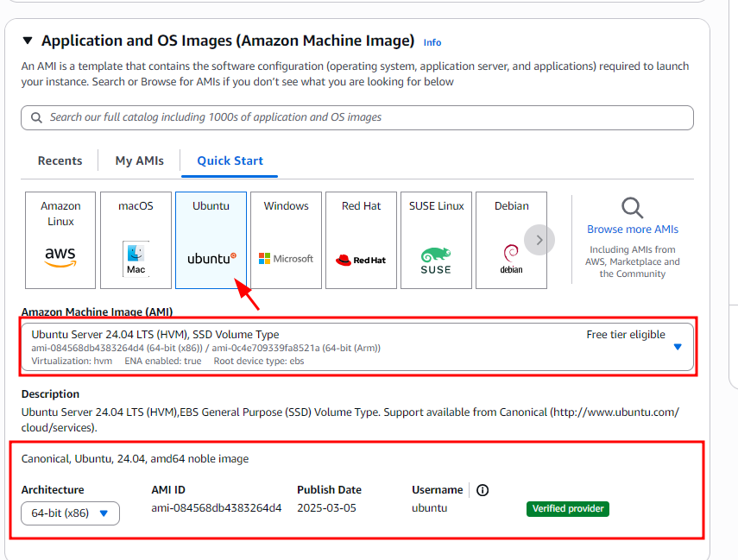738x560 pixels.
Task: Select the Amazon Linux AWS logo tile
Action: tap(60, 240)
